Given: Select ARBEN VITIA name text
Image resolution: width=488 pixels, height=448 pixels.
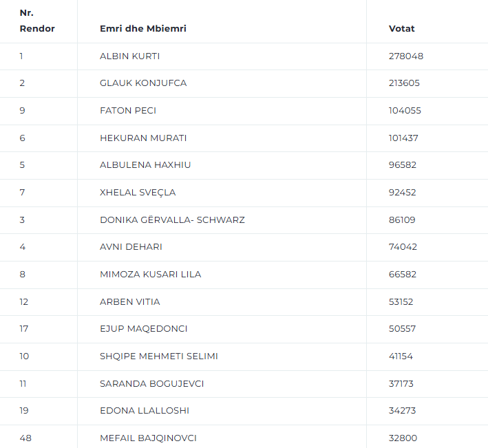Looking at the screenshot, I should click(x=130, y=302).
